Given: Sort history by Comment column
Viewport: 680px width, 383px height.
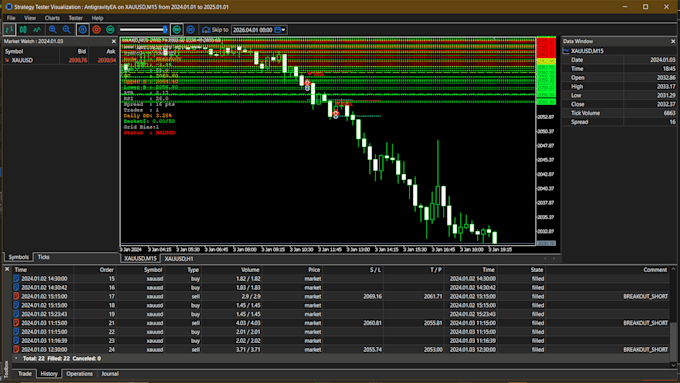Looking at the screenshot, I should point(655,270).
